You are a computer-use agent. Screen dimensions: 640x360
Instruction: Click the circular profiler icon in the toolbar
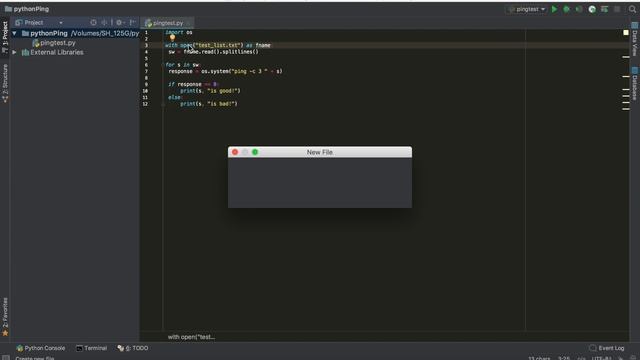pyautogui.click(x=592, y=9)
